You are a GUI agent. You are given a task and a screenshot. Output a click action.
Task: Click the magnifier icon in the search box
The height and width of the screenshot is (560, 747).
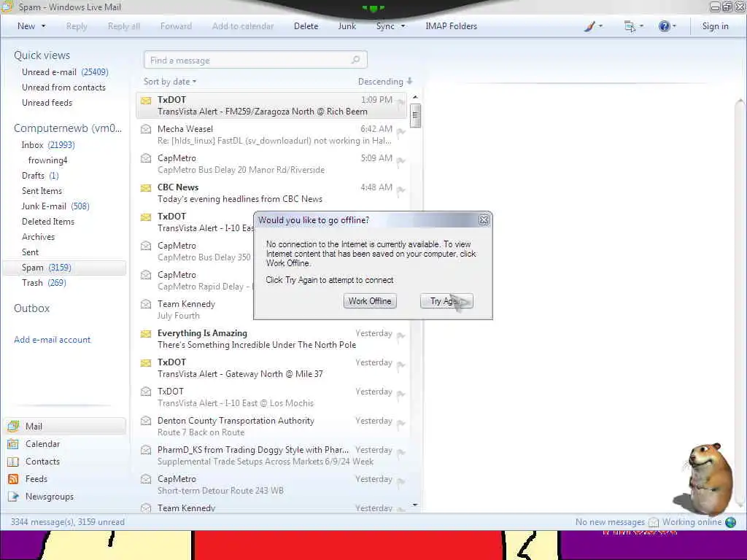[355, 60]
